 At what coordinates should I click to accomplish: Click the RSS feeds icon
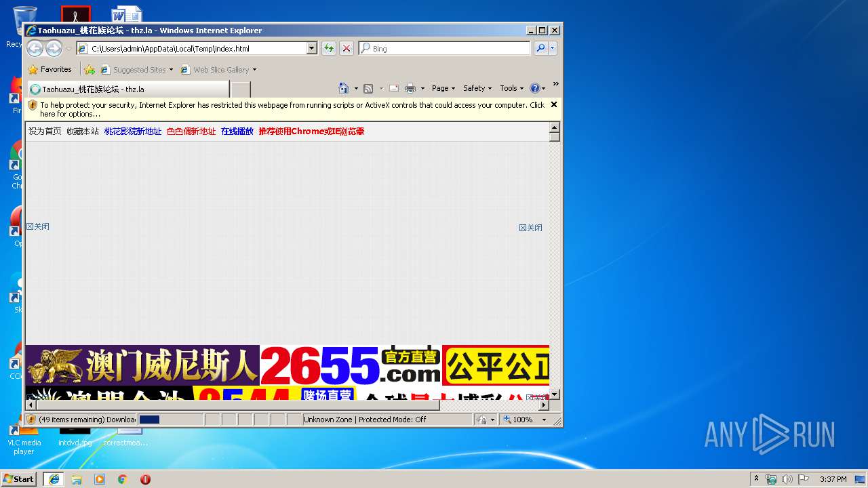(368, 88)
